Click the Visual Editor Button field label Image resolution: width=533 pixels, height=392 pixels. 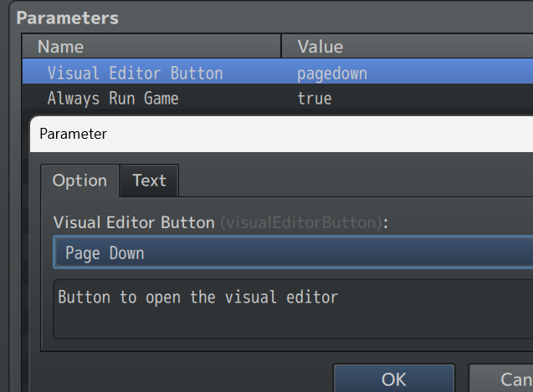coord(134,222)
